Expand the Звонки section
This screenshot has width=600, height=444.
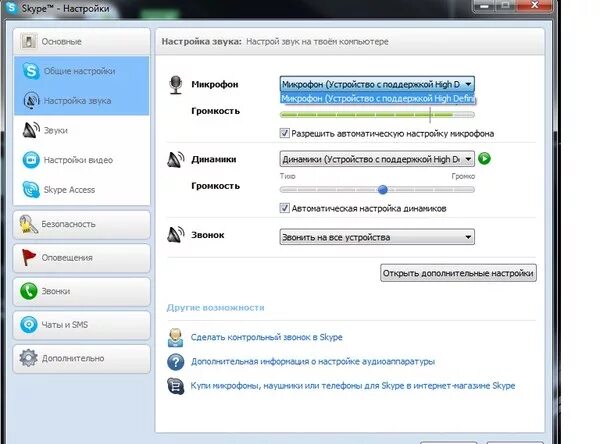(82, 291)
